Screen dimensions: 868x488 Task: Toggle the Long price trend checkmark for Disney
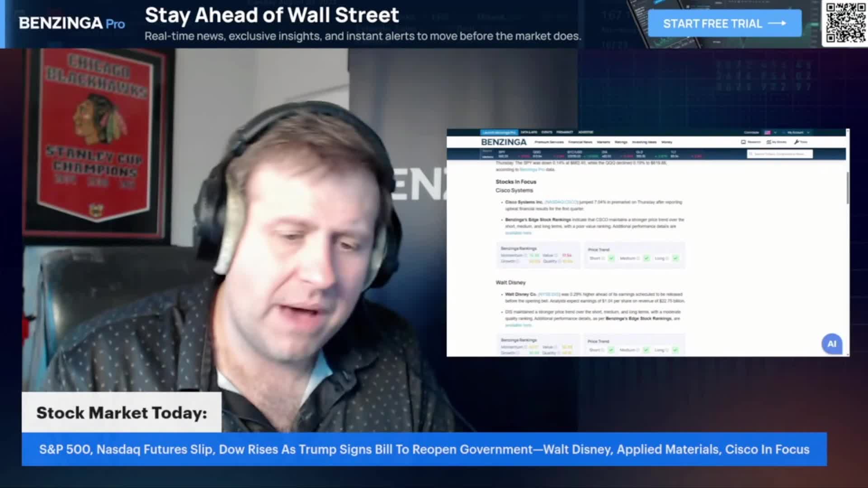[675, 350]
